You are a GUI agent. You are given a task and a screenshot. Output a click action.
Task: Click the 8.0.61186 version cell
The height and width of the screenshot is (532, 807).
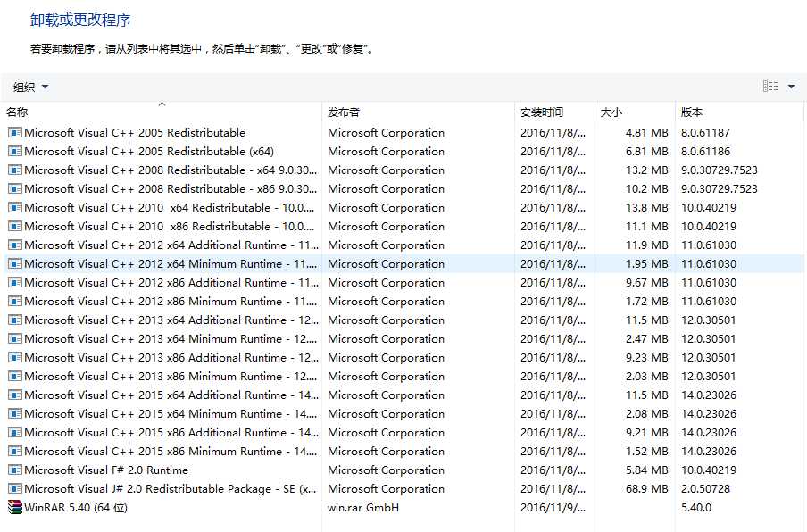(705, 151)
